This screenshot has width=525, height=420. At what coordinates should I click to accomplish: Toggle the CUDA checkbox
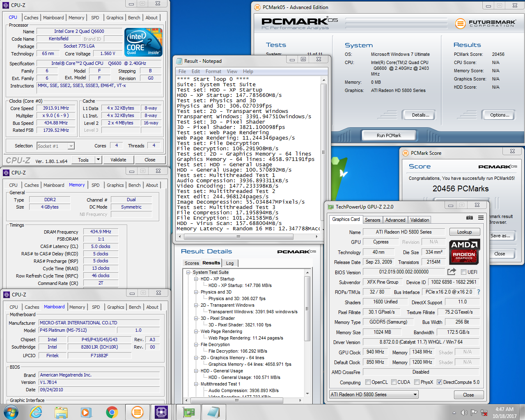pos(394,382)
